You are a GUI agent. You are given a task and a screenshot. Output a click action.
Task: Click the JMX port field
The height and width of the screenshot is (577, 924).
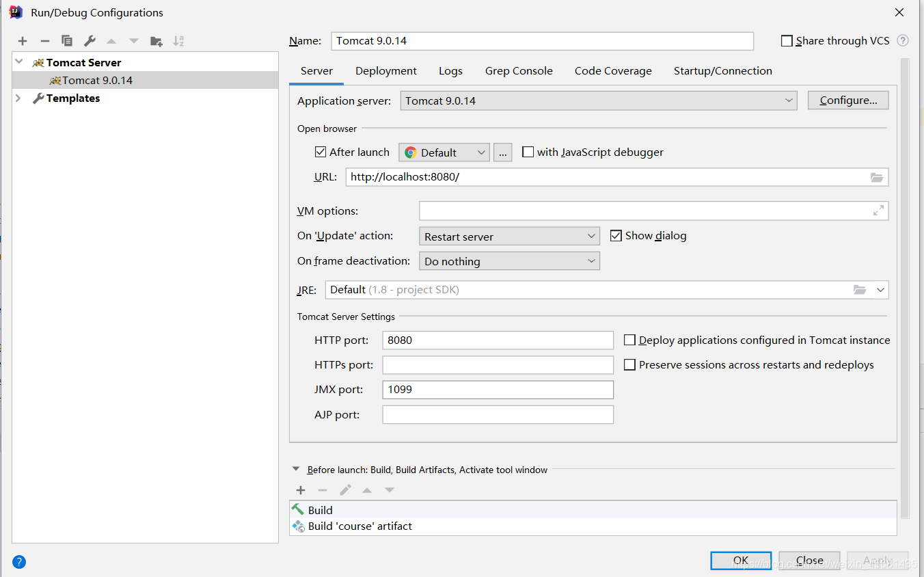coord(498,390)
